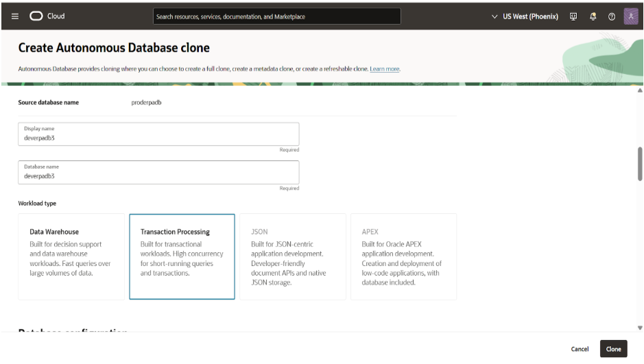Edit the Display name field
This screenshot has width=644, height=364.
pos(158,134)
